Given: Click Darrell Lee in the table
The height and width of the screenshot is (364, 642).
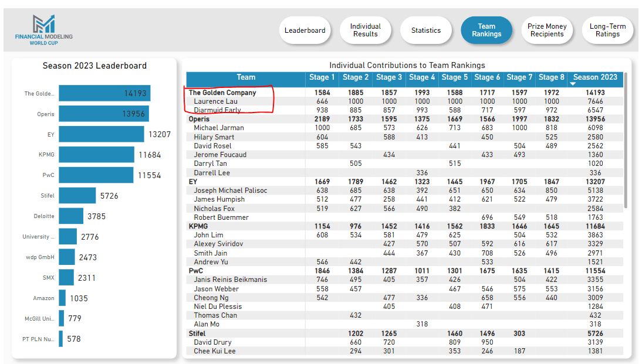Looking at the screenshot, I should click(x=212, y=173).
